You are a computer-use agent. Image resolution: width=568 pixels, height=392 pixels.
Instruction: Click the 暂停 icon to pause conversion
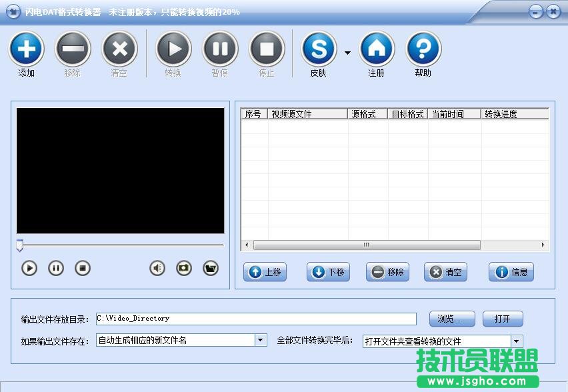click(220, 48)
